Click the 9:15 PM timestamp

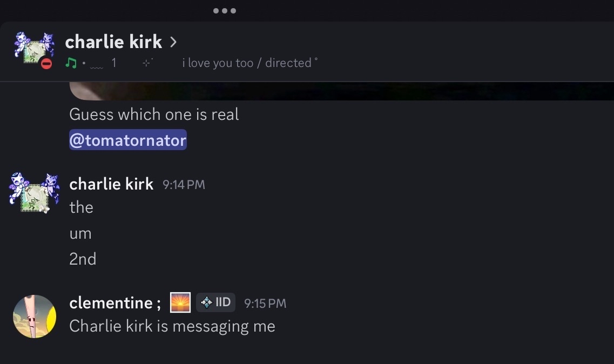pyautogui.click(x=265, y=304)
